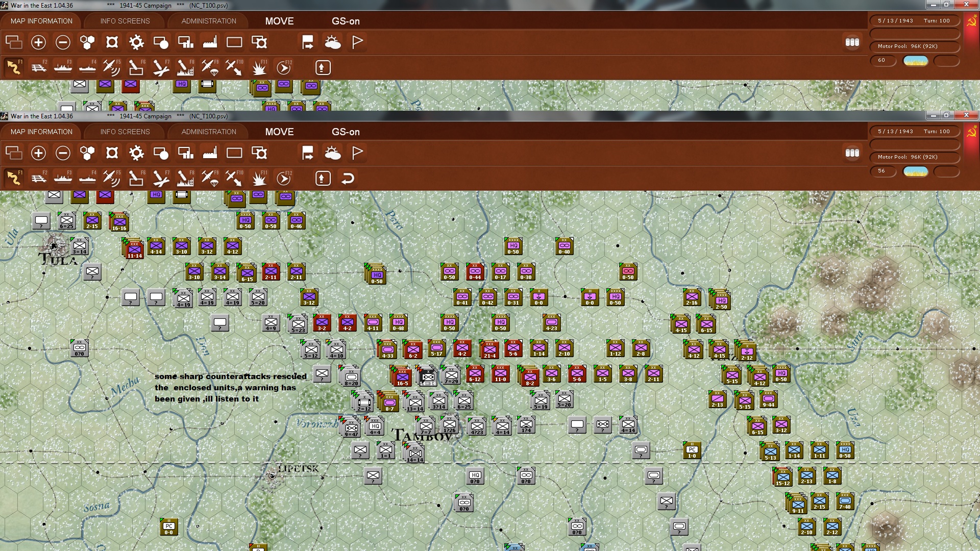980x551 pixels.
Task: Toggle hex grid display icon in front window
Action: [x=87, y=153]
